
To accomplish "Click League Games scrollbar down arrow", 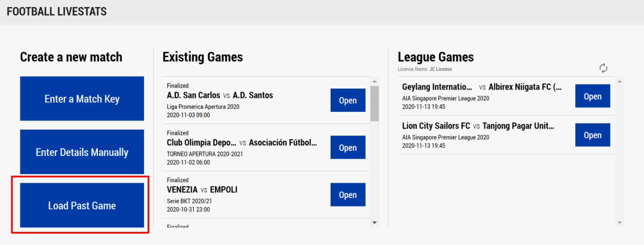I will 619,223.
